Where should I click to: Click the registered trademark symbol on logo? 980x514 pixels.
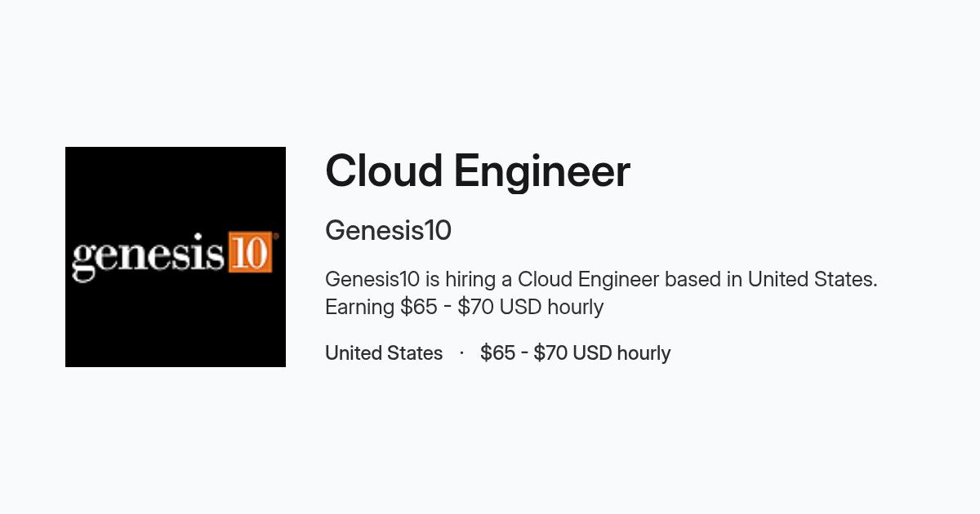point(276,237)
